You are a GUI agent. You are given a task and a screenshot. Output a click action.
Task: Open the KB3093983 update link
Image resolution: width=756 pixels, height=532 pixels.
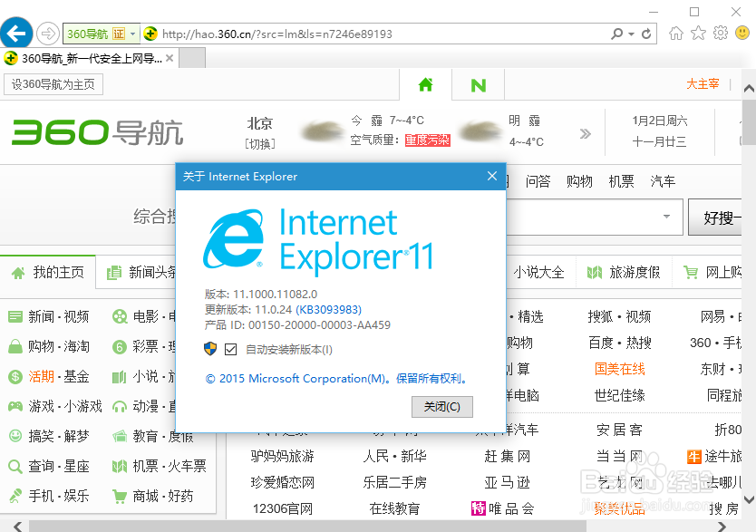(x=328, y=309)
